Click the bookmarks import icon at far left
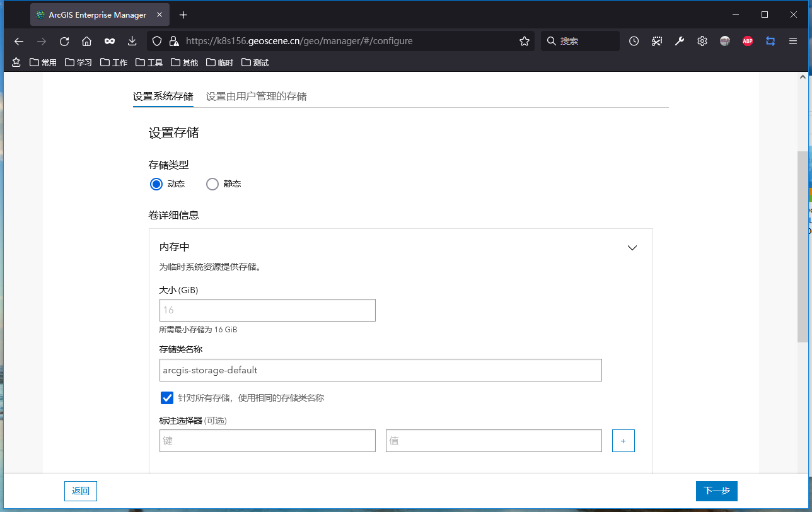Image resolution: width=812 pixels, height=512 pixels. tap(16, 62)
